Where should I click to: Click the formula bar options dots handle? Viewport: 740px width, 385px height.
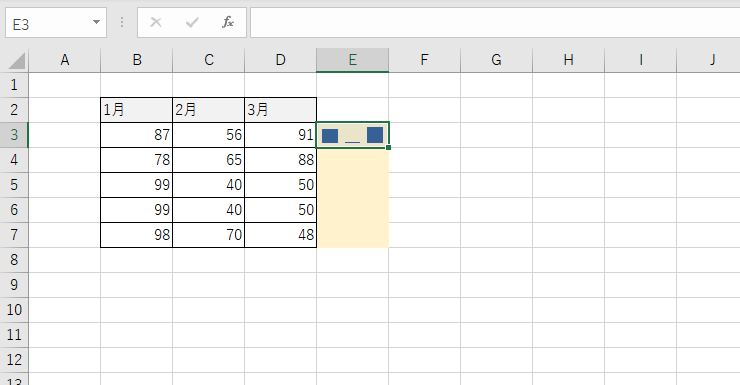tap(122, 22)
